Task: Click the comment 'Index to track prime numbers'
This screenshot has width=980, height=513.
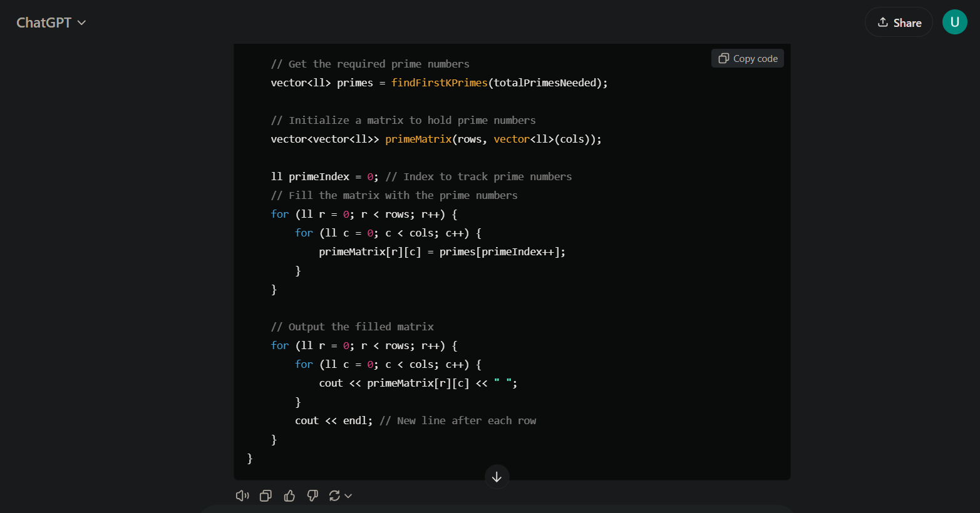Action: (x=478, y=176)
